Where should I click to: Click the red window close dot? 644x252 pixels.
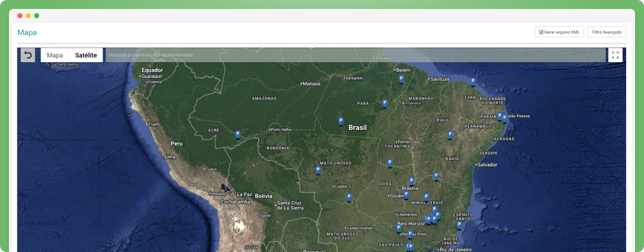tap(20, 16)
